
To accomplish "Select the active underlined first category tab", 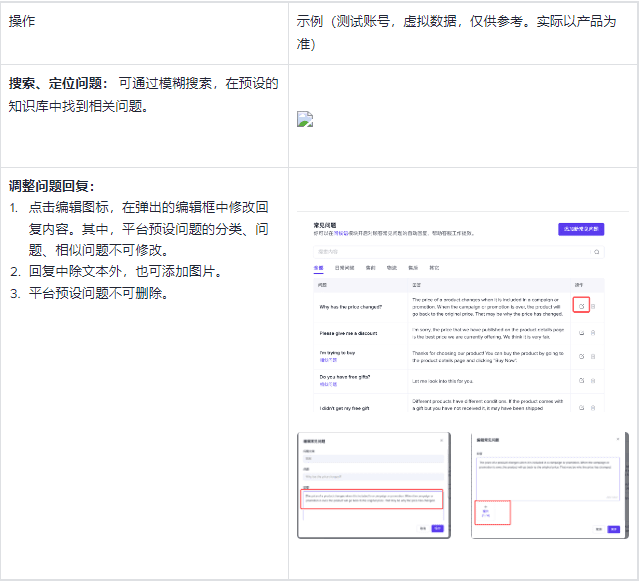I will [318, 268].
